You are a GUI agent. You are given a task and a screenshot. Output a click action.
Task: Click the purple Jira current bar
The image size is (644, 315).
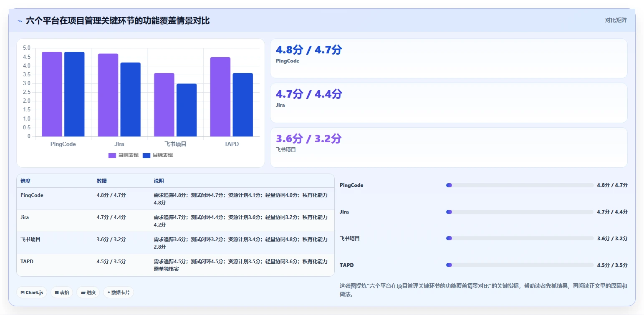click(x=108, y=95)
